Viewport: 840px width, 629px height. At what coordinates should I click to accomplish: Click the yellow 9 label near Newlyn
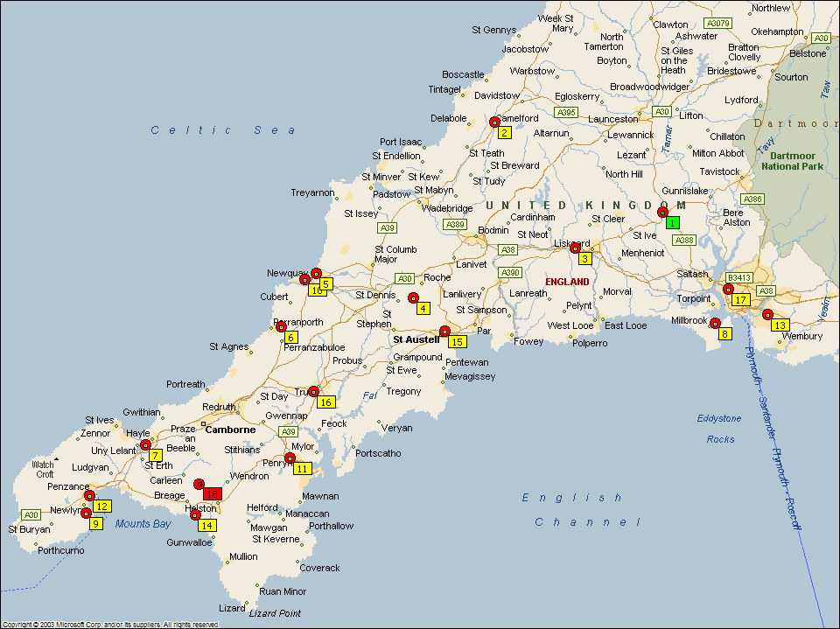[x=95, y=523]
